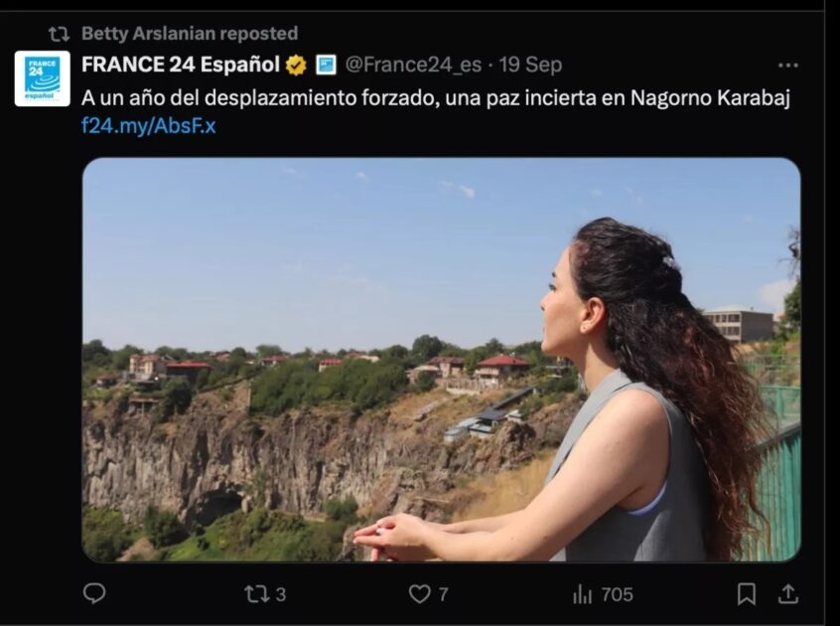Open Betty Arslanian reposted label
The width and height of the screenshot is (840, 626).
coord(190,33)
